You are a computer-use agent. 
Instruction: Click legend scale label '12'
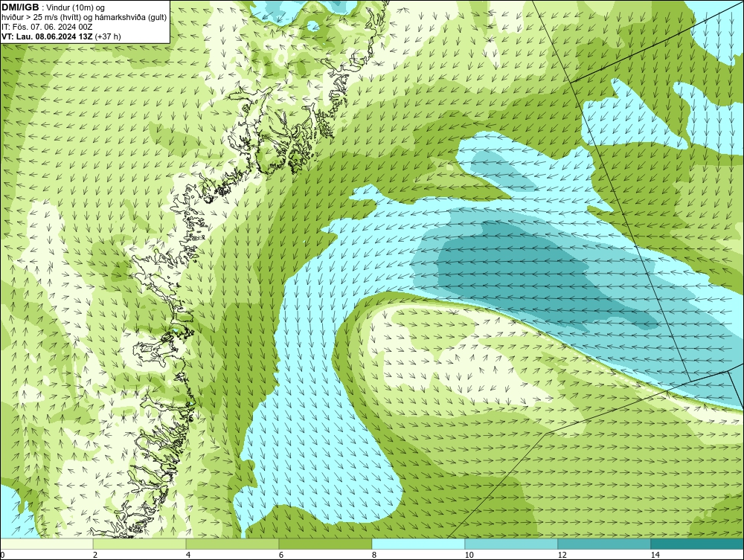tap(562, 556)
